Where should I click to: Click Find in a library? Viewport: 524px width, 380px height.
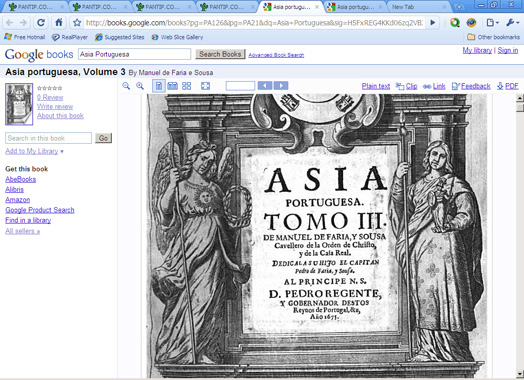point(28,220)
